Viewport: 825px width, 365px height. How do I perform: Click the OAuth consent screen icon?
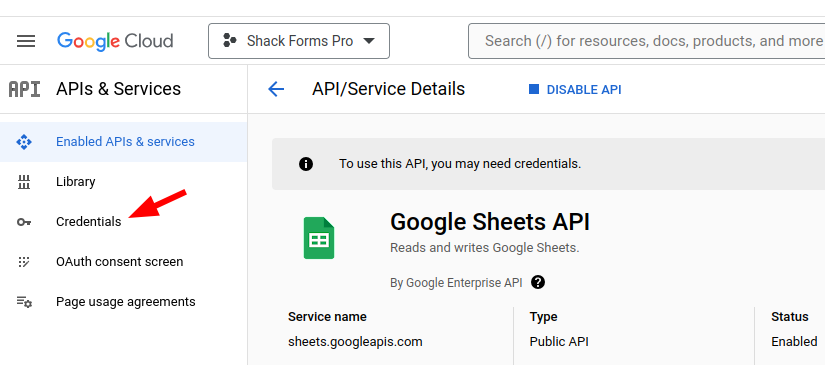point(24,262)
